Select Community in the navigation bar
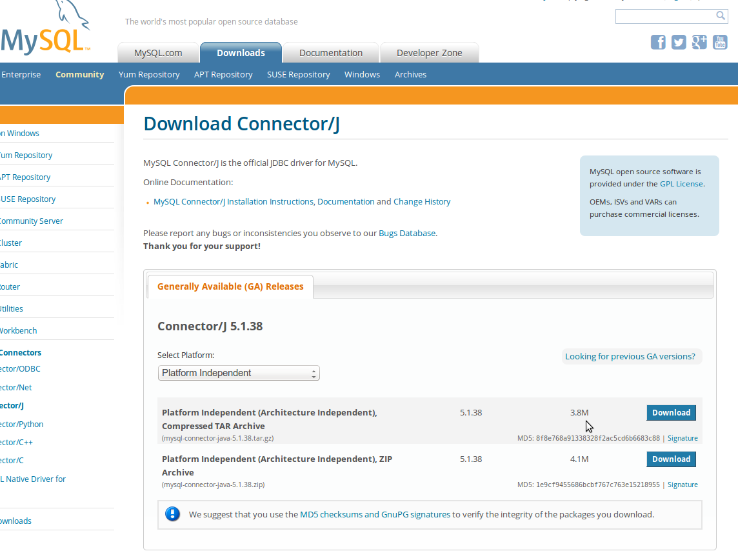This screenshot has width=738, height=560. tap(79, 74)
